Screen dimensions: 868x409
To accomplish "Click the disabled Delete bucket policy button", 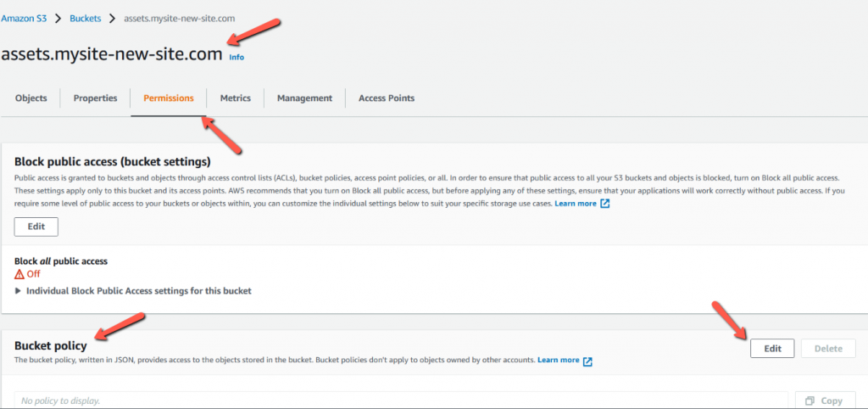I will (828, 349).
